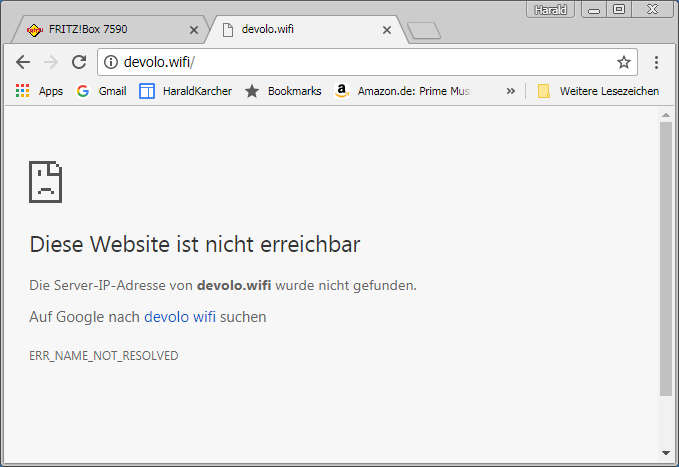Open the Amazon.de Prime Music bookmark
Image resolution: width=679 pixels, height=467 pixels.
(x=402, y=91)
